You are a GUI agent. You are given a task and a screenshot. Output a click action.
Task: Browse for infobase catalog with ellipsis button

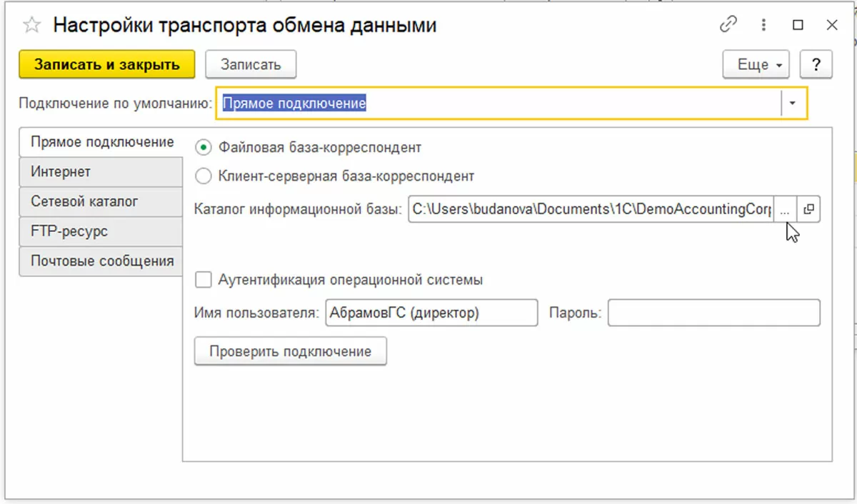coord(785,210)
